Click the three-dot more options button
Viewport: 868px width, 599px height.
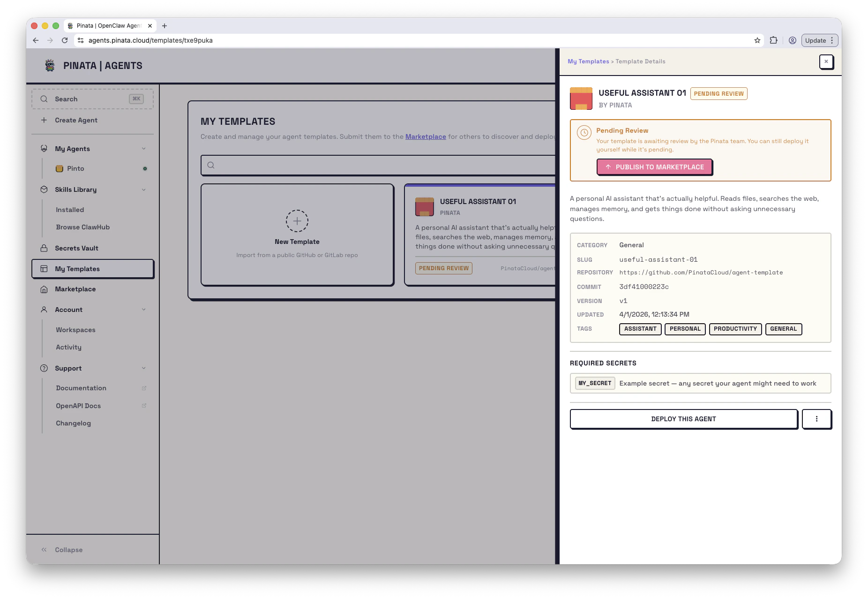click(x=816, y=419)
